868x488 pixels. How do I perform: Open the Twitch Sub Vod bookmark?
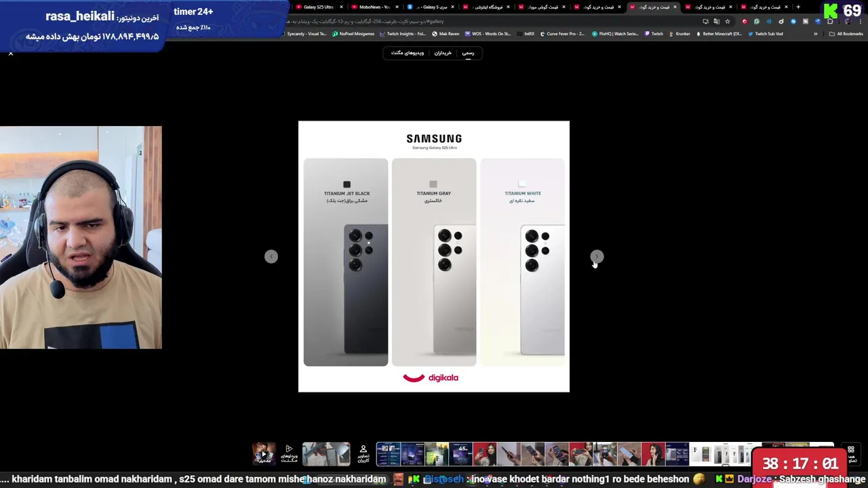click(766, 34)
